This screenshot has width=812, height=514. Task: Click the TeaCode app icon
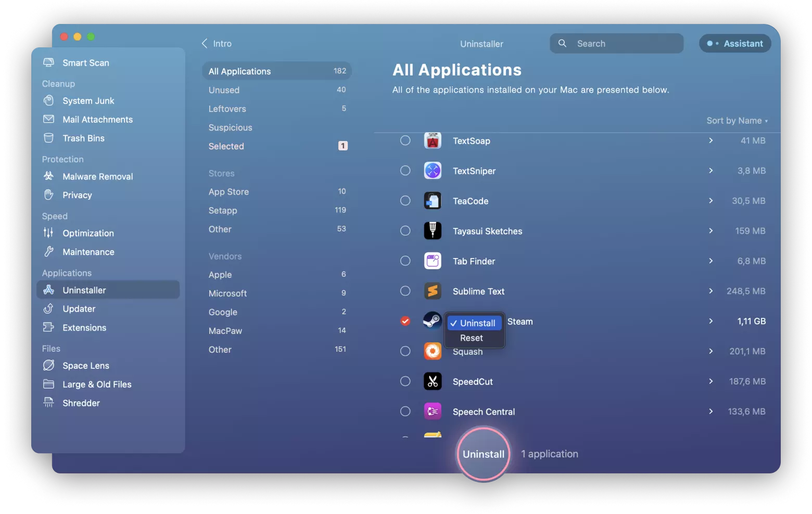coord(433,201)
